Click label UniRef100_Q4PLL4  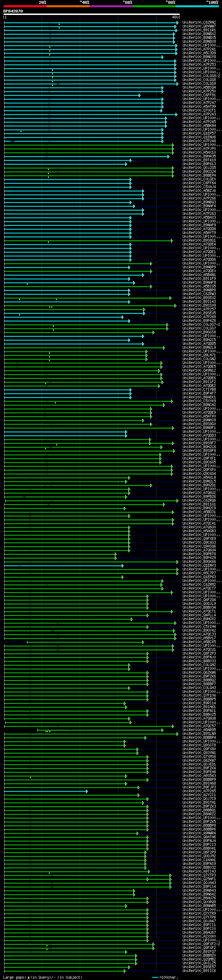tap(199, 615)
